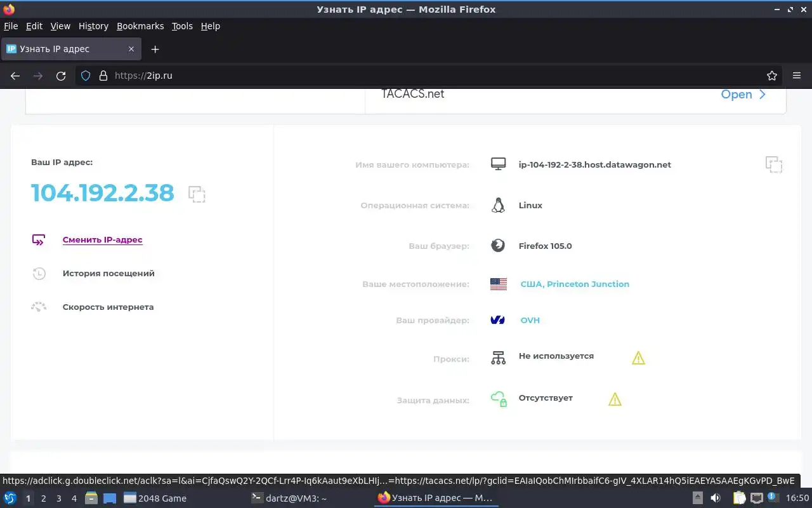Click the TACACS.net ad title

click(413, 94)
